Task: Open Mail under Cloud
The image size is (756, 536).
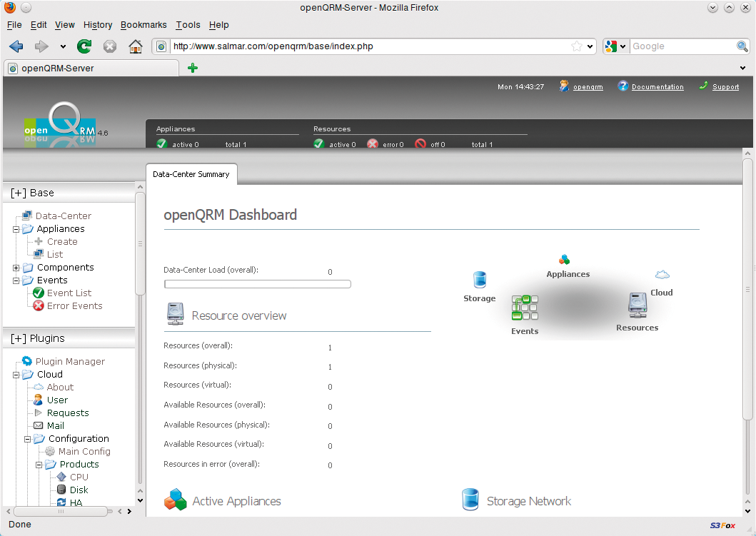Action: [x=56, y=425]
